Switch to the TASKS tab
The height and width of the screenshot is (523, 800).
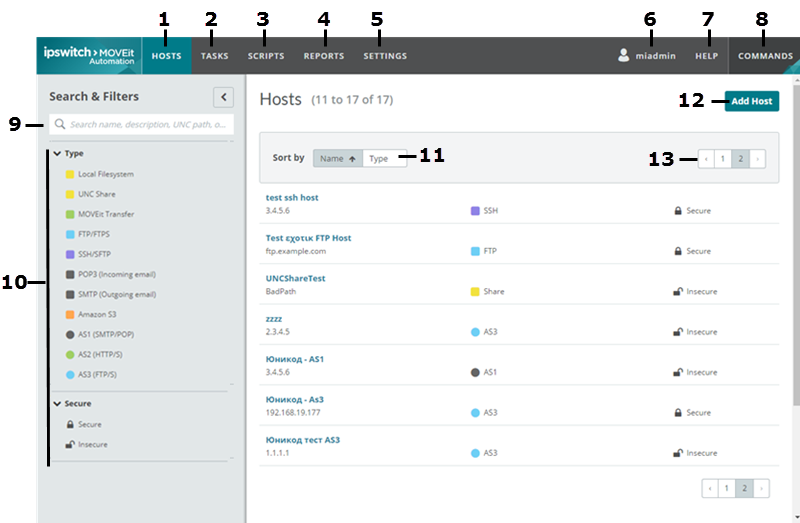[x=214, y=56]
